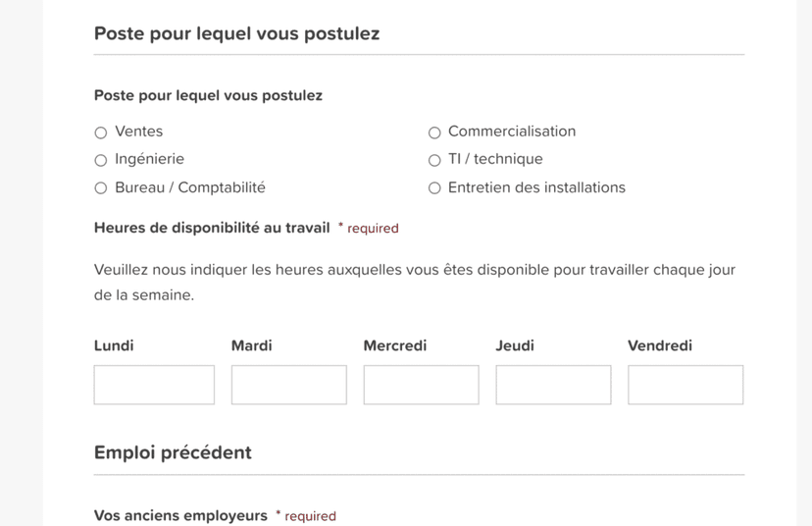This screenshot has width=812, height=526.
Task: Click the Heures de disponibilité au travail label
Action: [x=212, y=228]
